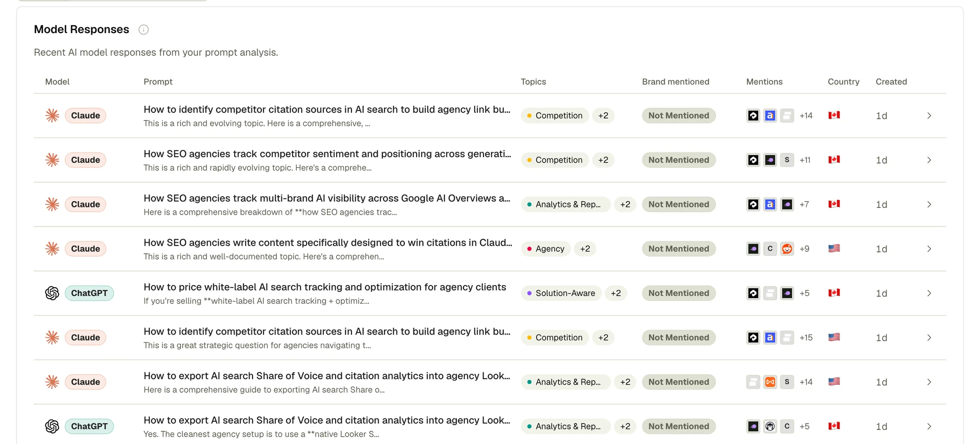This screenshot has width=980, height=444.
Task: Click +9 mentions count in win citations row
Action: (x=804, y=249)
